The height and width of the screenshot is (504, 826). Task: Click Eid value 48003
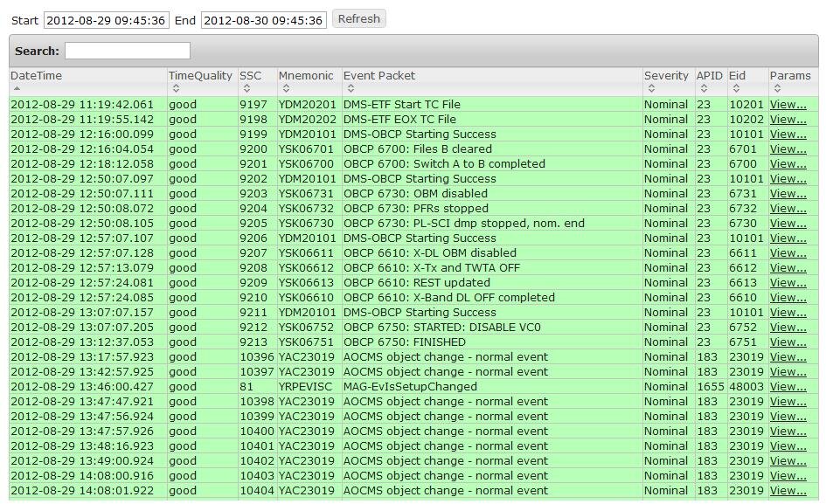pyautogui.click(x=746, y=387)
